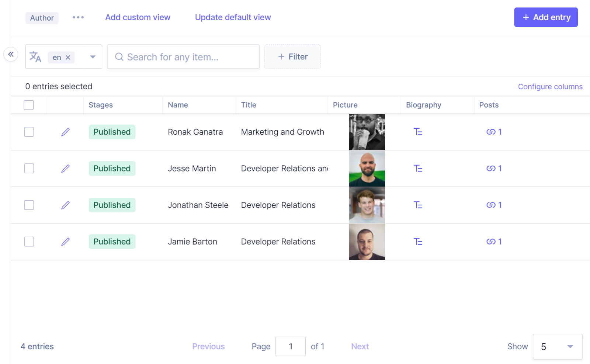This screenshot has height=364, width=590.
Task: Open Jonathan Steele's posts relation link icon
Action: pos(491,205)
